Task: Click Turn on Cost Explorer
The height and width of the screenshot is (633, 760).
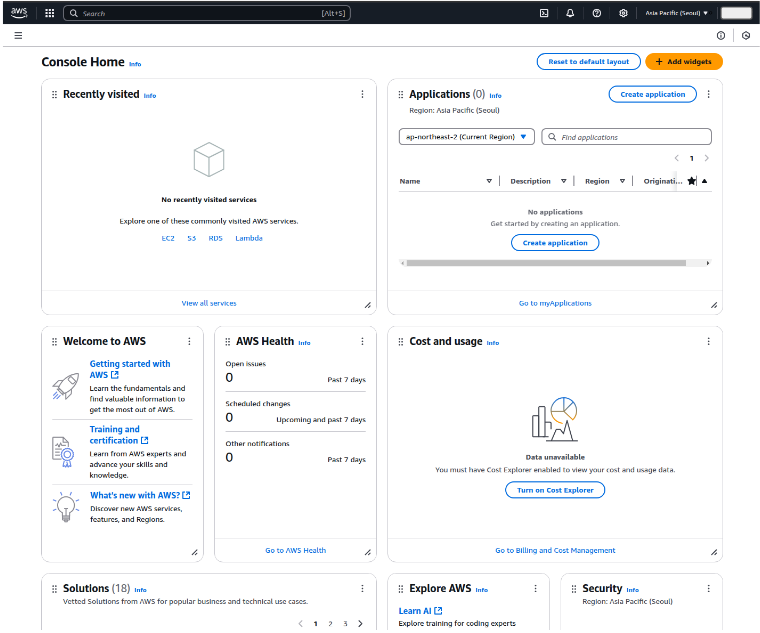Action: (555, 490)
